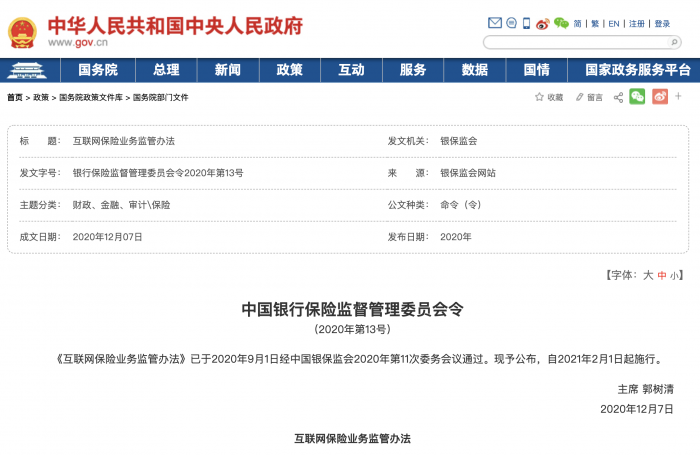Click the 注册 register link
Screen dimensions: 700x455
tap(637, 24)
